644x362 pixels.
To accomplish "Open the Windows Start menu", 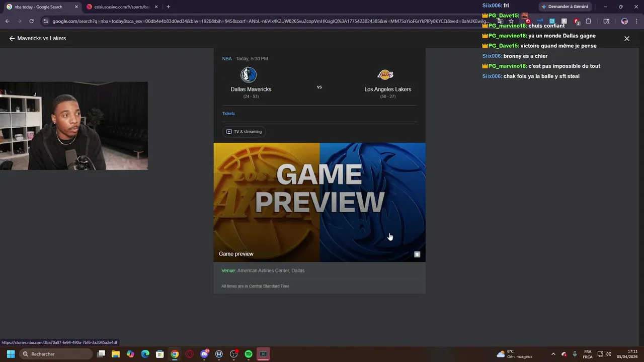I will pyautogui.click(x=11, y=354).
